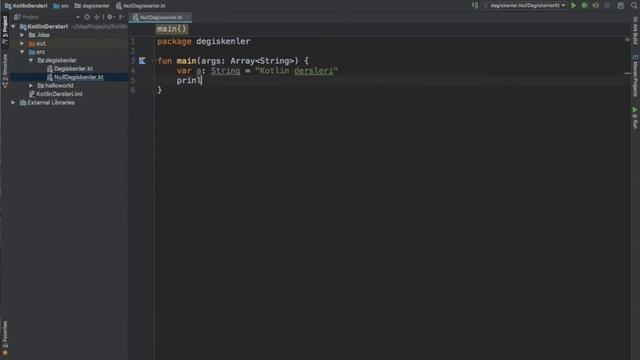Screen dimensions: 640x360
Task: Select the out folder in the tree
Action: pos(37,43)
